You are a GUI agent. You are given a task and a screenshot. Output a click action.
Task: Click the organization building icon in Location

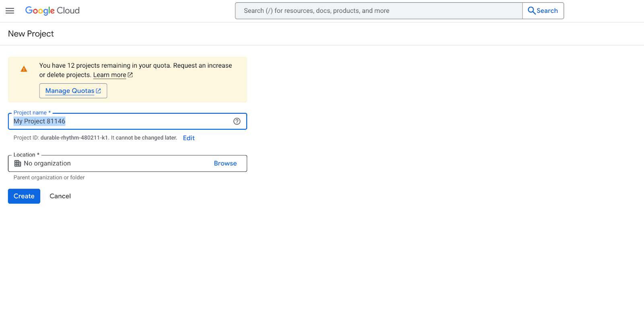point(18,164)
